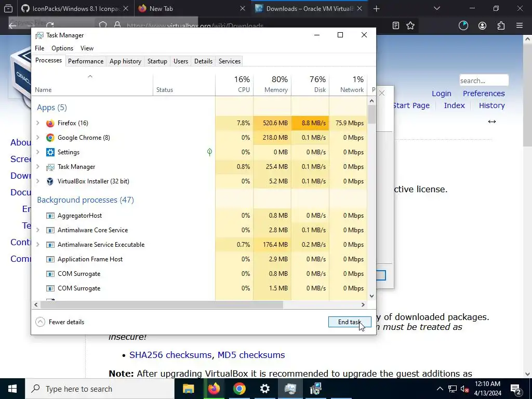Switch to the App history tab
This screenshot has height=399, width=532.
pyautogui.click(x=125, y=61)
